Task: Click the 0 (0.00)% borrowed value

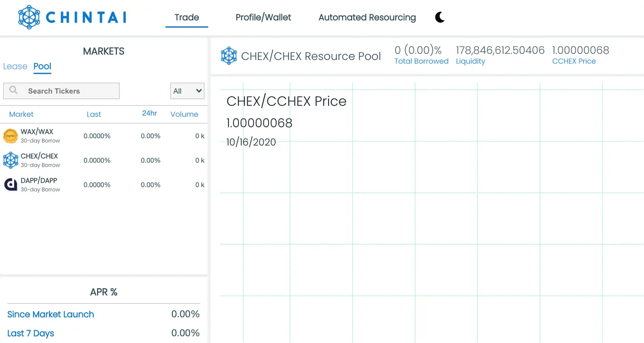Action: pyautogui.click(x=418, y=50)
